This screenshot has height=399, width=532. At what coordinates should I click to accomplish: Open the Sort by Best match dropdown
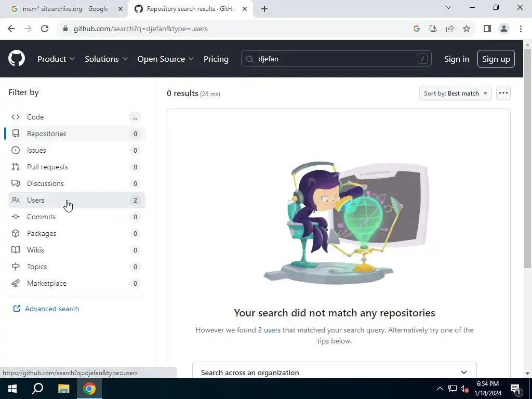pos(455,93)
